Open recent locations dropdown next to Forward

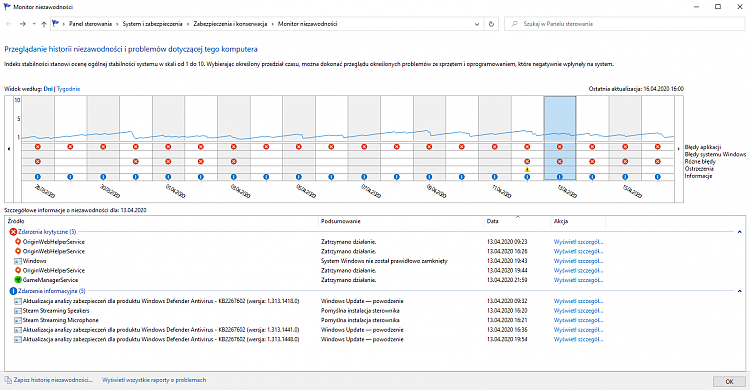coord(34,24)
